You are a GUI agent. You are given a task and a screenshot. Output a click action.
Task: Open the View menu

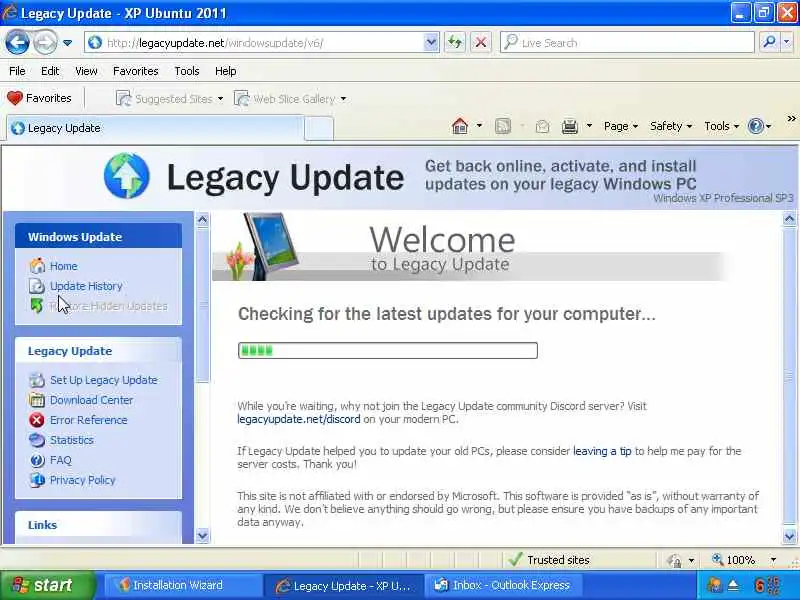pos(86,71)
